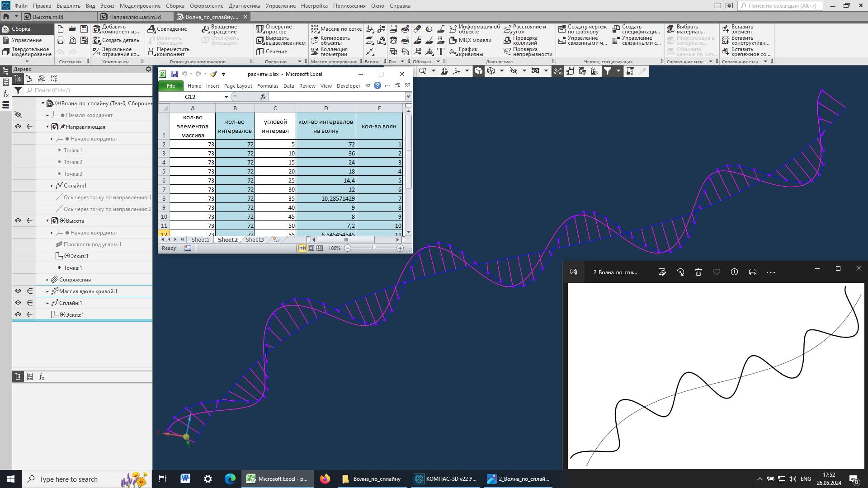Image resolution: width=868 pixels, height=488 pixels.
Task: Collapse the Направляющая tree node
Action: [x=47, y=127]
